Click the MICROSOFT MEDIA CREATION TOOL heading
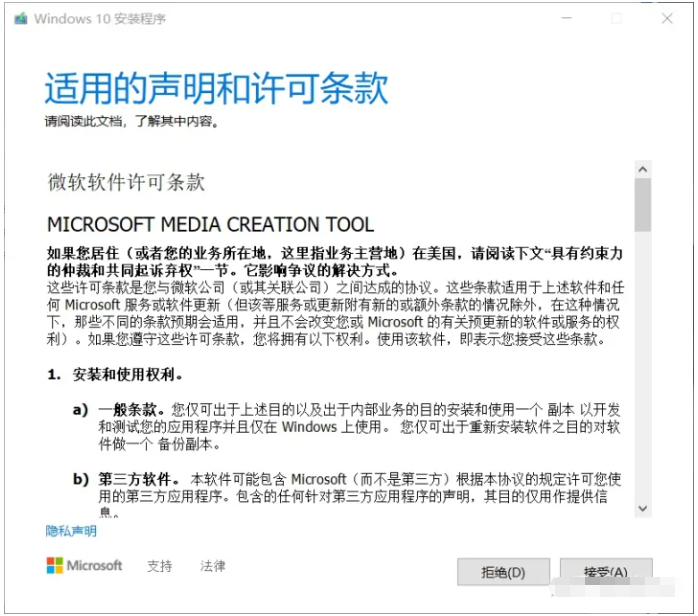 coord(211,224)
